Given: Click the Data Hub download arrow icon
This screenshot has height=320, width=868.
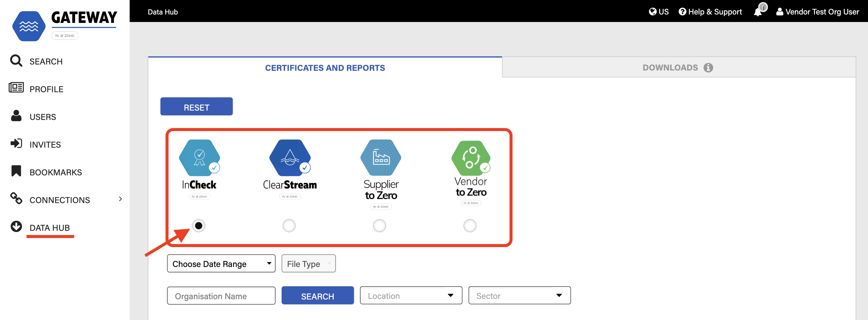Looking at the screenshot, I should (x=16, y=226).
